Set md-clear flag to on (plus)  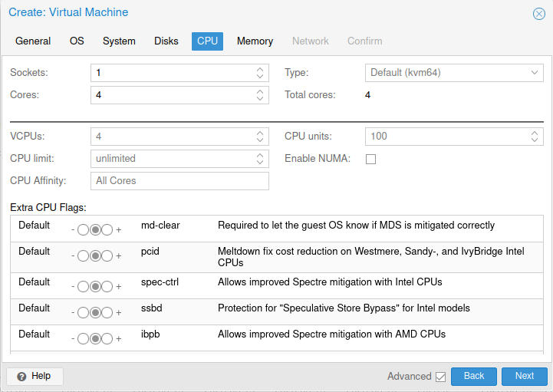point(107,230)
